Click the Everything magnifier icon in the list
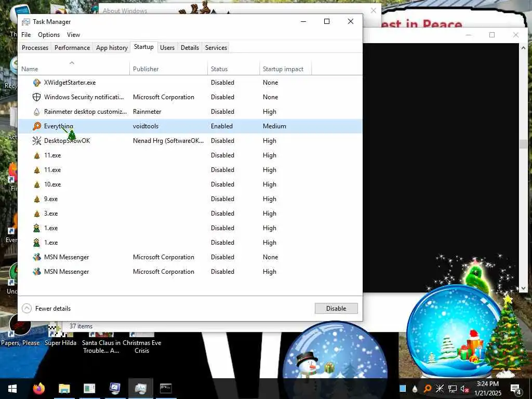The image size is (532, 399). pyautogui.click(x=37, y=126)
